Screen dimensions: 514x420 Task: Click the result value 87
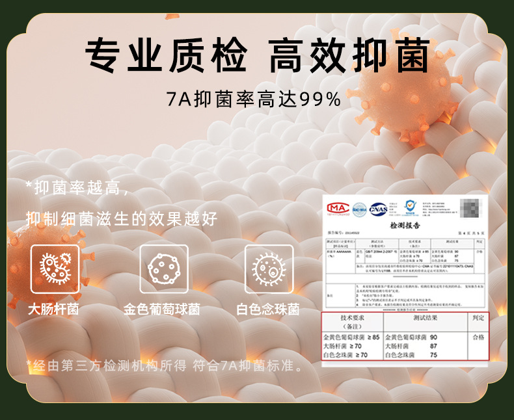[433, 346]
